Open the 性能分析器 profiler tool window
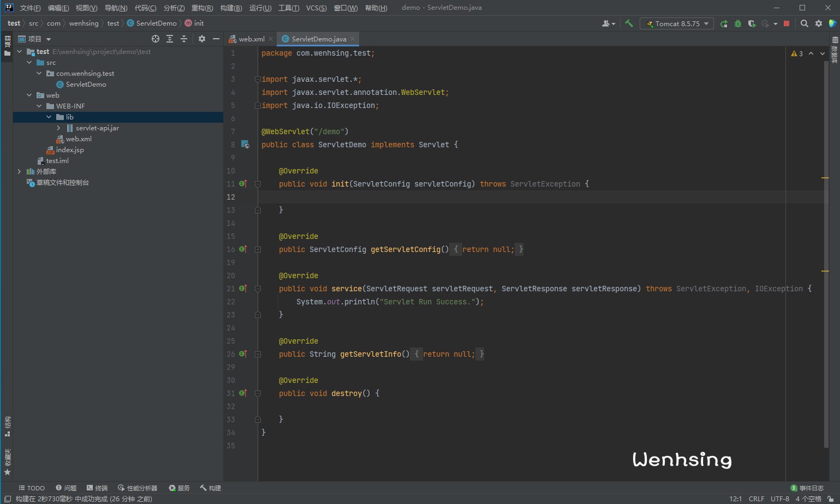 138,488
